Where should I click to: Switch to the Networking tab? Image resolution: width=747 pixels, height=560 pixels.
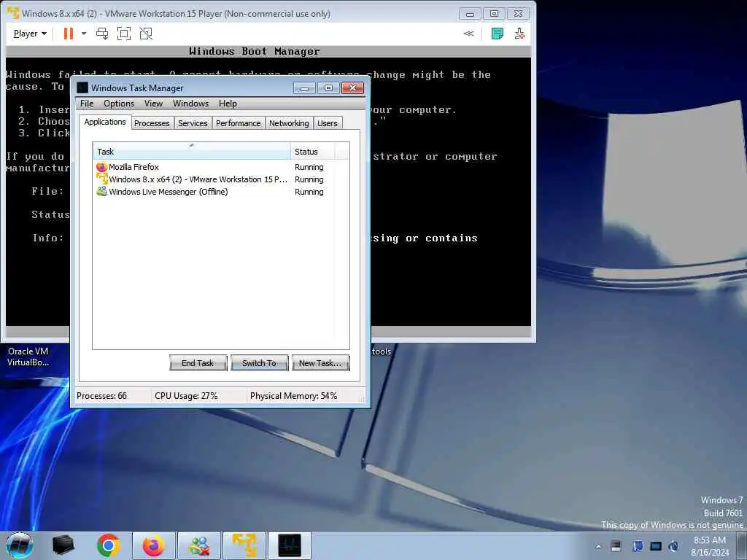coord(289,123)
